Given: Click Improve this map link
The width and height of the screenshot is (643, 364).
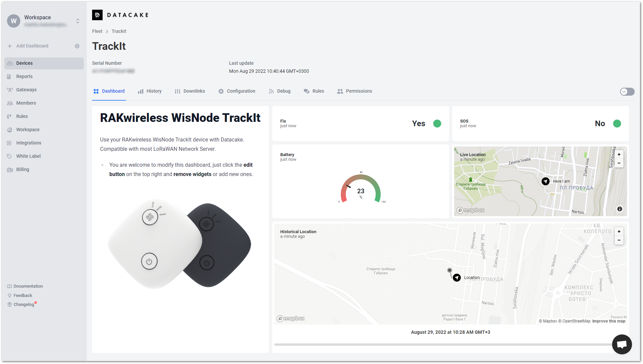Looking at the screenshot, I should 608,321.
